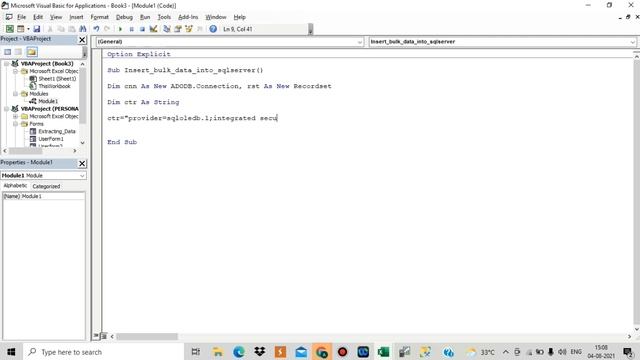Viewport: 640px width, 360px height.
Task: Open the Format menu
Action: click(x=100, y=17)
